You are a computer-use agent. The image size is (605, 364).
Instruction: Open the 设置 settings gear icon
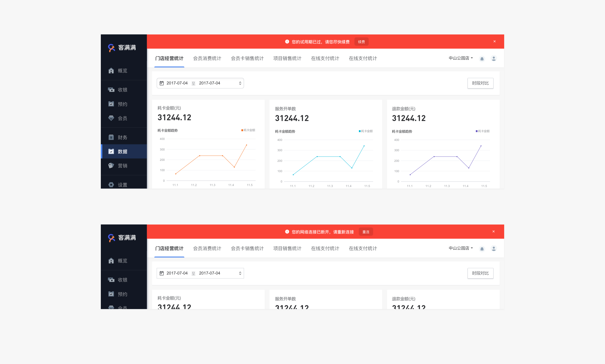[x=111, y=185]
